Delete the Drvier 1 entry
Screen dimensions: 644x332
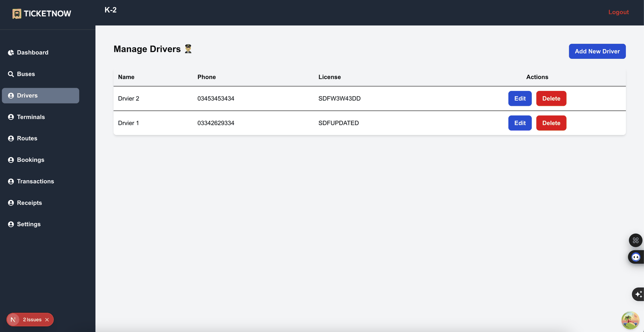pyautogui.click(x=551, y=123)
